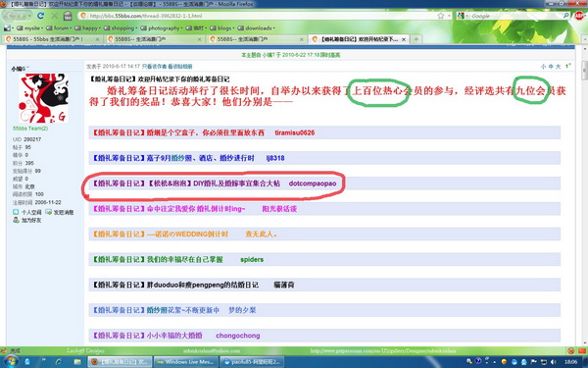The height and width of the screenshot is (368, 588).
Task: Bookmark this page with the star icon
Action: pos(441,16)
